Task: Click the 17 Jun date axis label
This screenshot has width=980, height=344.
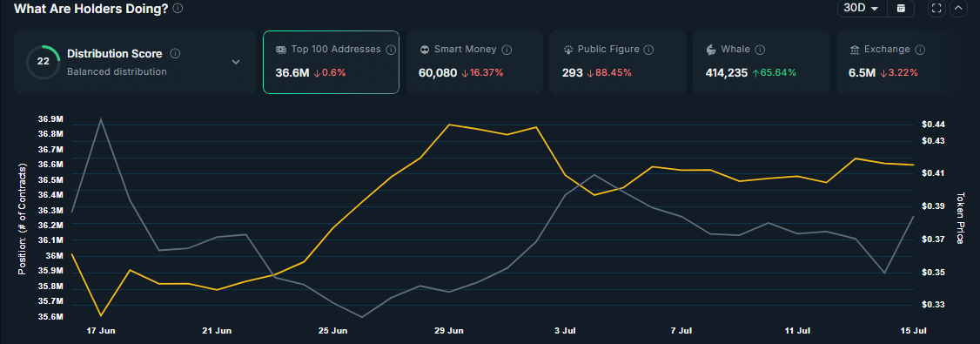Action: point(100,330)
